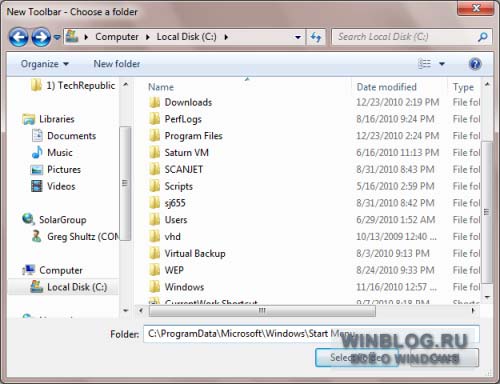Expand arrow between Computer and Local Disk
This screenshot has height=384, width=500.
pos(148,37)
